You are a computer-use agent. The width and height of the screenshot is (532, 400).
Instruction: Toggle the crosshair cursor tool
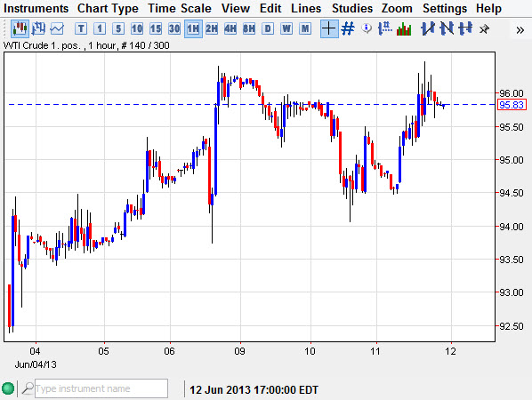pos(329,28)
